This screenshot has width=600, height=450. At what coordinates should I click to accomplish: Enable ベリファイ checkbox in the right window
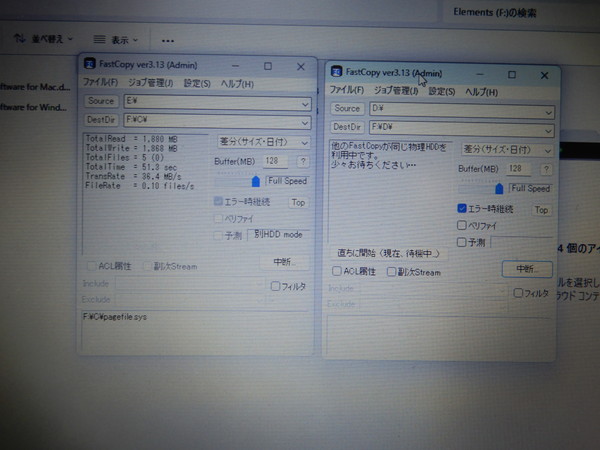click(x=462, y=225)
